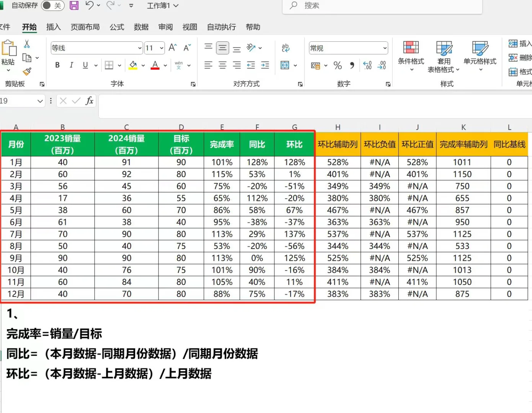Open the 对齐方式 group dialog launcher
The height and width of the screenshot is (413, 532).
(x=300, y=84)
